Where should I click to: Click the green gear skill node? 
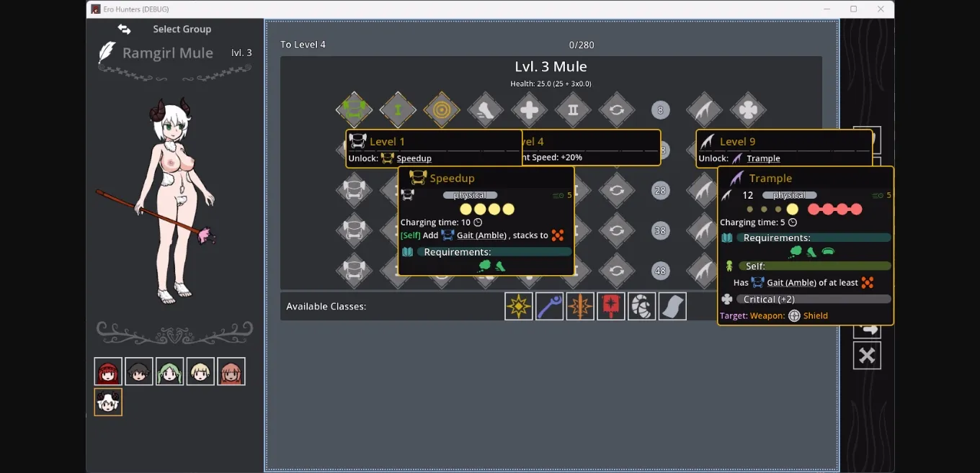coord(354,110)
